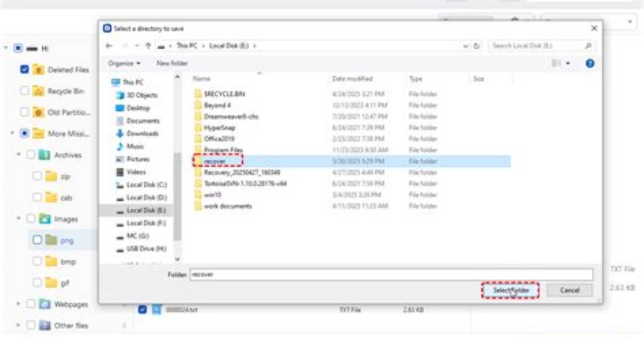The height and width of the screenshot is (338, 644).
Task: Select the Recovery_20250427_160349 folder
Action: click(x=237, y=172)
